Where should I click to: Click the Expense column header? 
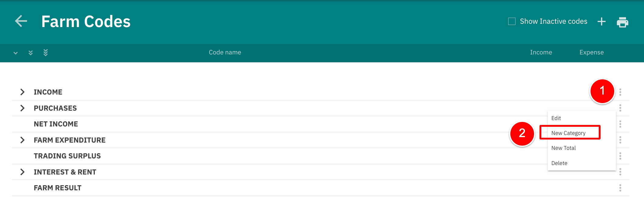[x=591, y=52]
